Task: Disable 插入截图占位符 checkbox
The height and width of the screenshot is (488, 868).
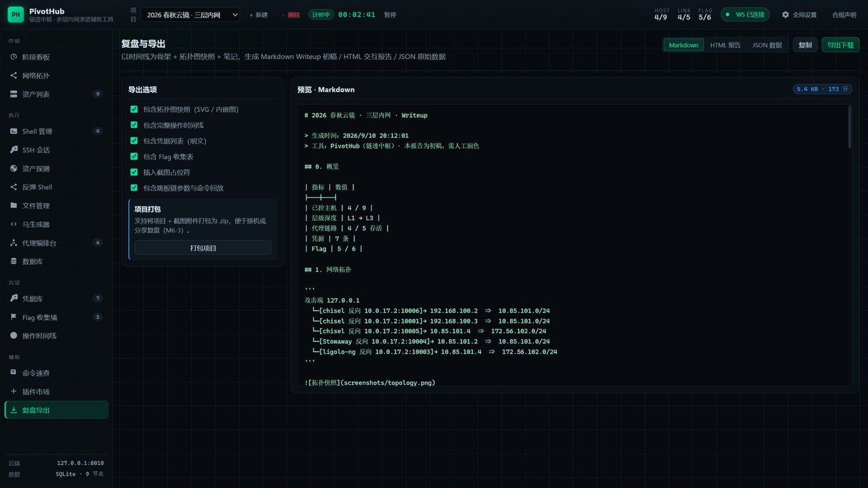Action: point(134,172)
